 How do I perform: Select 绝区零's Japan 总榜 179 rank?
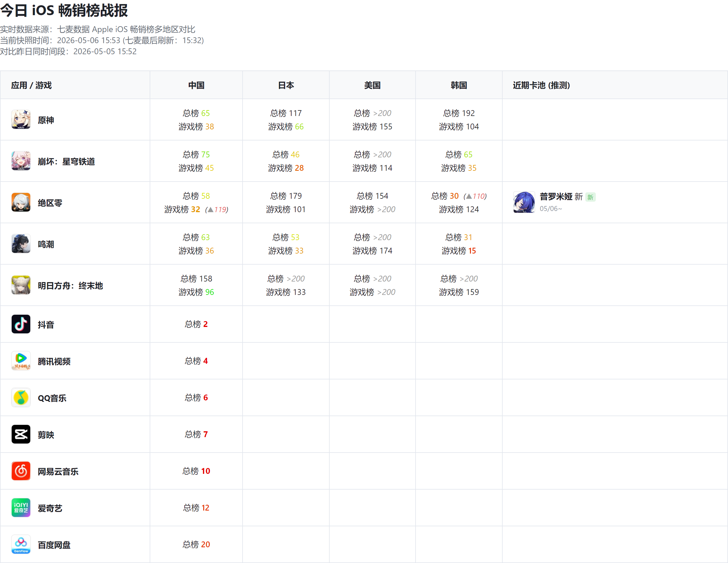pyautogui.click(x=286, y=196)
